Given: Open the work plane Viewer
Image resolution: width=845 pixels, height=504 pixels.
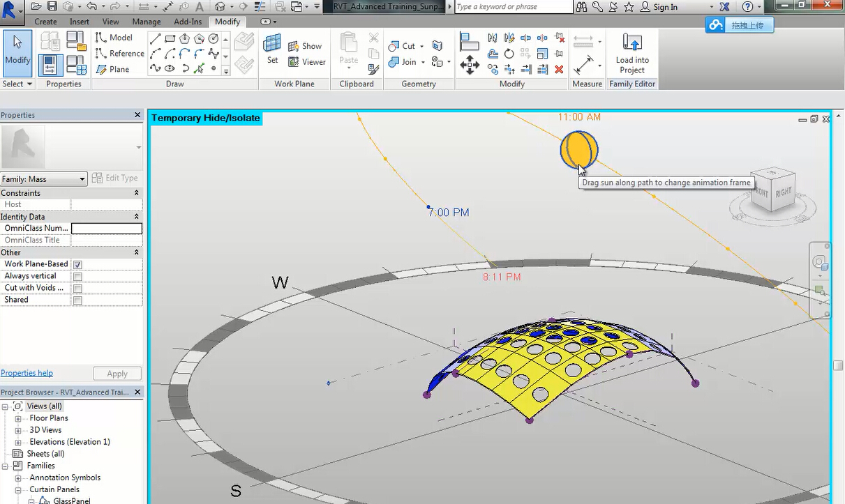Looking at the screenshot, I should (x=306, y=62).
